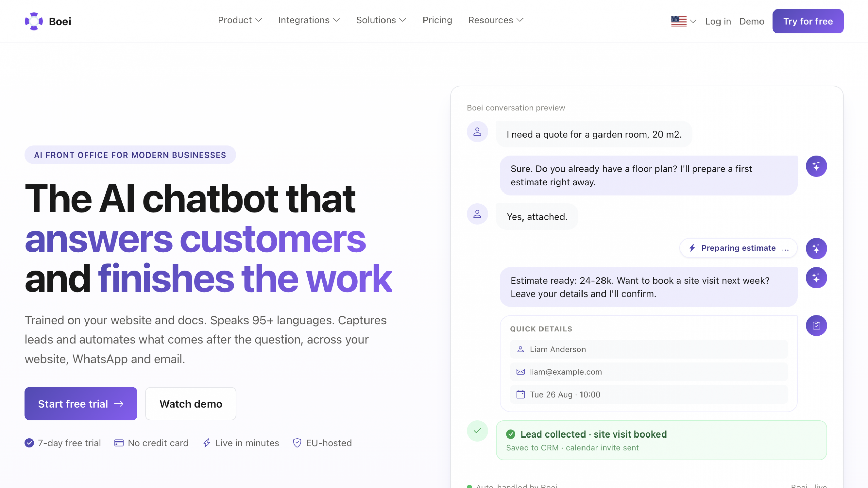Click the 7-day free trial checkmark icon
The image size is (868, 488).
coord(29,443)
